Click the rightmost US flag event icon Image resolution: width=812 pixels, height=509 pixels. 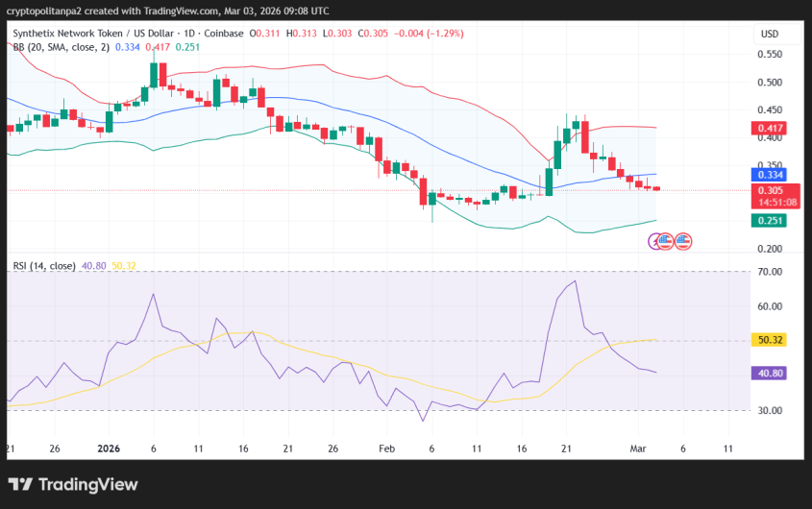tap(683, 240)
